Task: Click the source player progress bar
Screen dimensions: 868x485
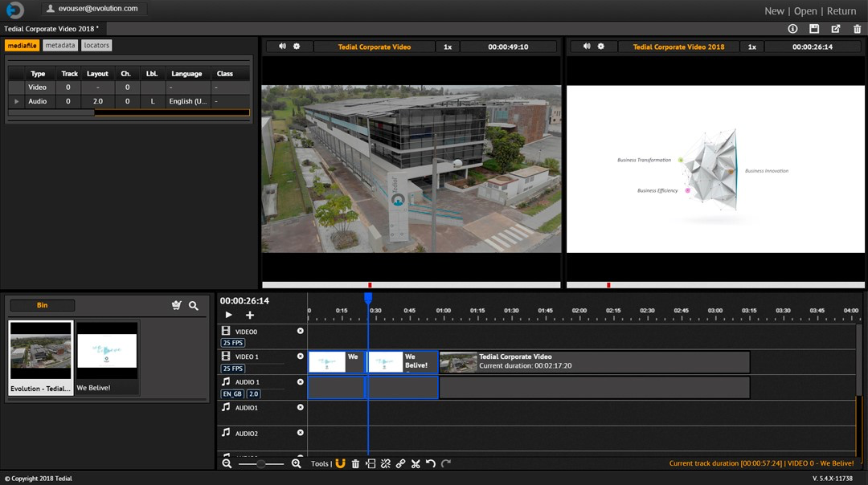Action: pos(411,285)
